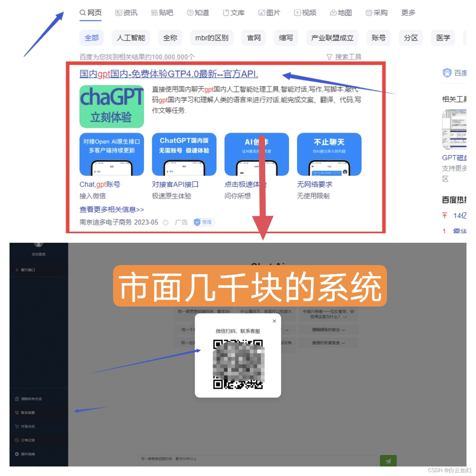This screenshot has width=476, height=476.
Task: Click the 操作指南 guide icon
Action: (x=17, y=454)
